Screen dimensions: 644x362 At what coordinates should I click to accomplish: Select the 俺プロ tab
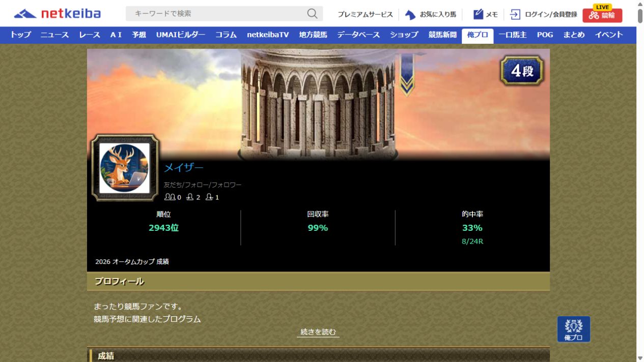pos(478,36)
